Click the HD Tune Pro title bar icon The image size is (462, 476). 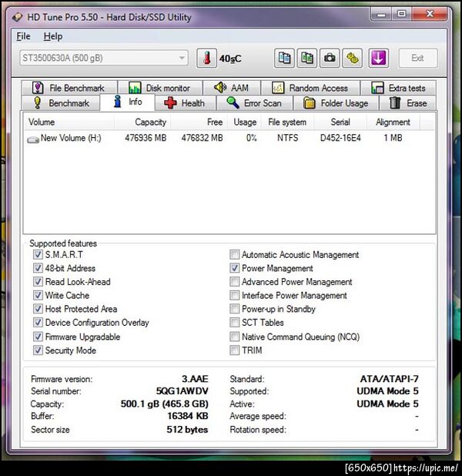point(18,17)
